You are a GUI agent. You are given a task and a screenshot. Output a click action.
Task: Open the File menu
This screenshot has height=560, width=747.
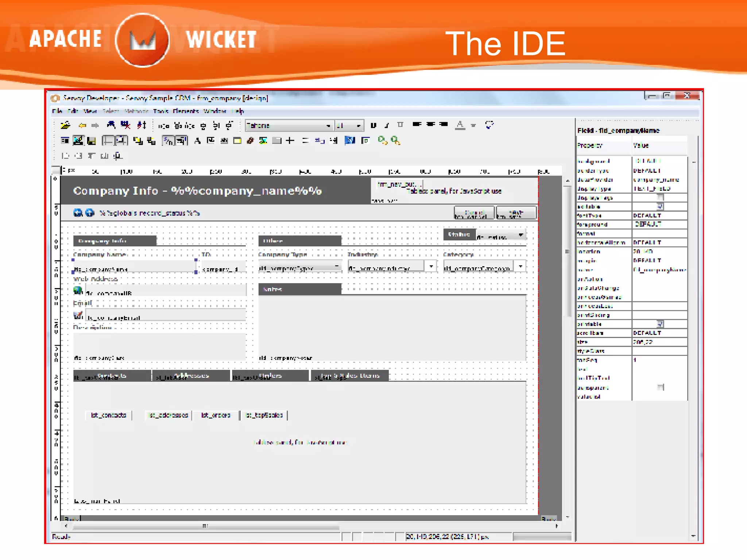click(x=57, y=111)
